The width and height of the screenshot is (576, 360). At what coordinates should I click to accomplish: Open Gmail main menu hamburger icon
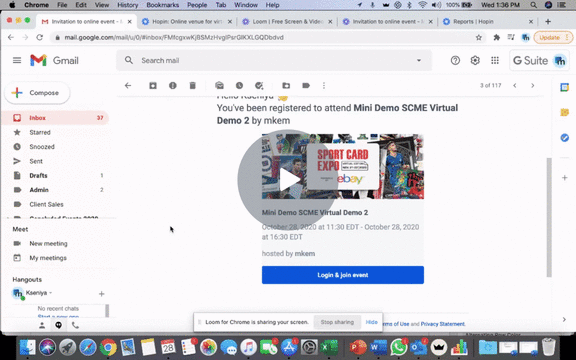pos(17,60)
